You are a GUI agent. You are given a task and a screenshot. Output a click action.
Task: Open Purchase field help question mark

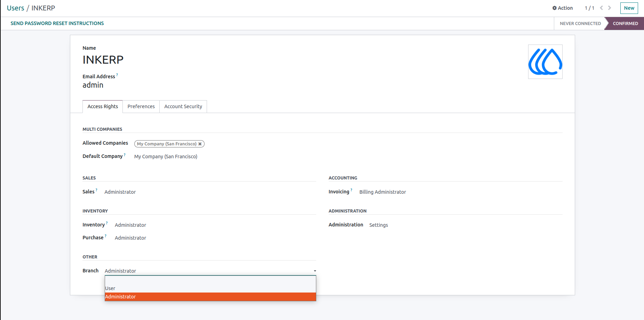105,236
